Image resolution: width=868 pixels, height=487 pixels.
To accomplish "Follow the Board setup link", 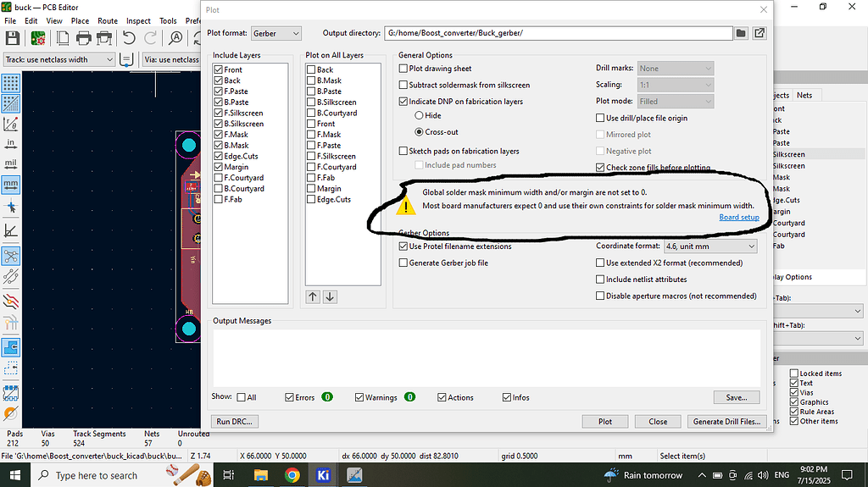I will pos(738,218).
